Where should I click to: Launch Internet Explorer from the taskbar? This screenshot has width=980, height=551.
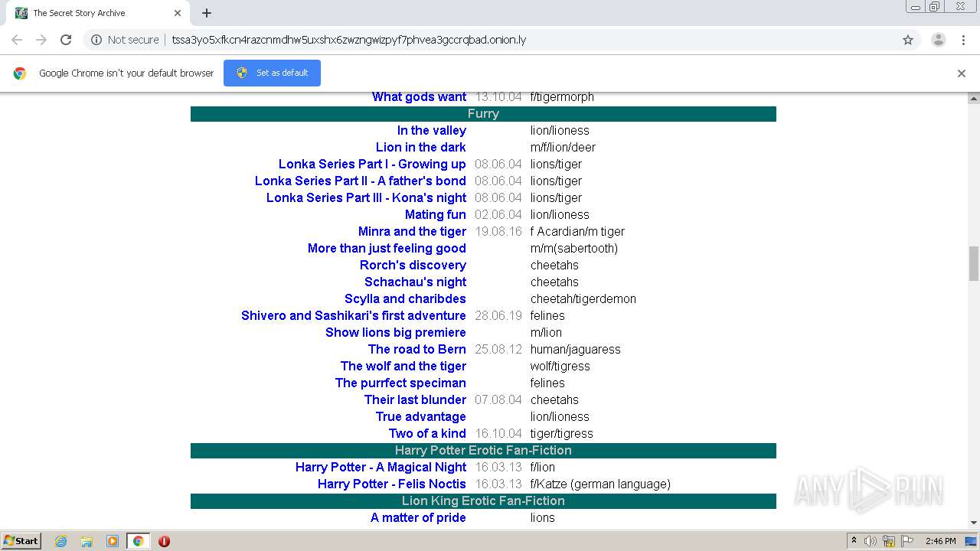[x=61, y=541]
